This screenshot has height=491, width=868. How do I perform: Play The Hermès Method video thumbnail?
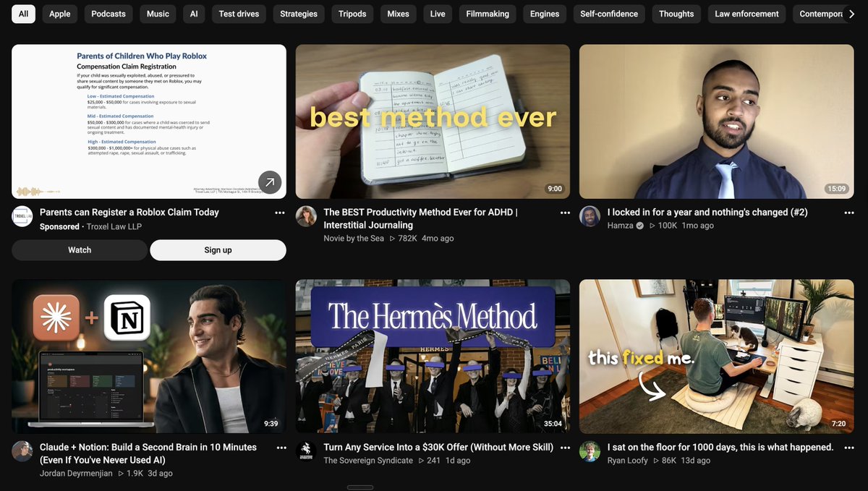coord(433,356)
